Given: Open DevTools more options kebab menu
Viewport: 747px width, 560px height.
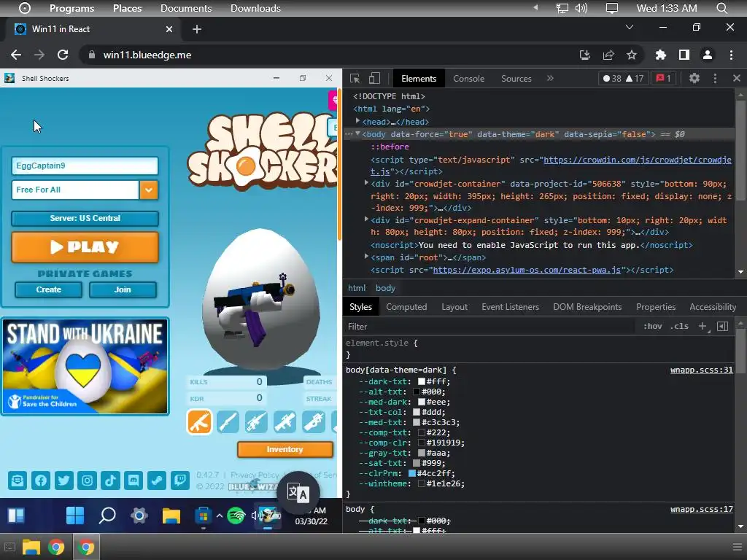Looking at the screenshot, I should pyautogui.click(x=715, y=79).
